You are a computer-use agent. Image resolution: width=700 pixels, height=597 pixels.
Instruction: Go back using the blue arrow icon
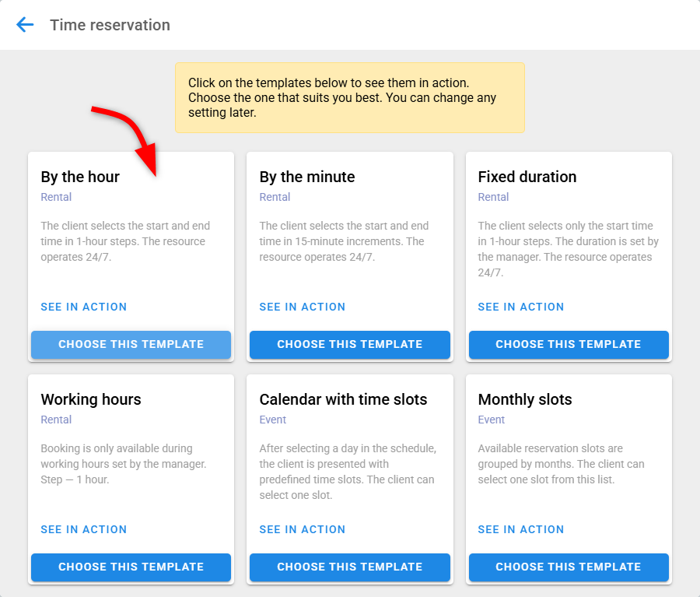[26, 25]
